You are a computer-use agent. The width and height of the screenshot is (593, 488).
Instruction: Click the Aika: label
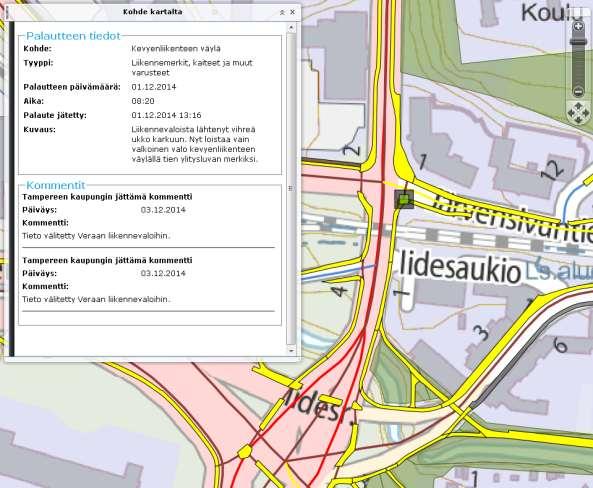[x=34, y=101]
